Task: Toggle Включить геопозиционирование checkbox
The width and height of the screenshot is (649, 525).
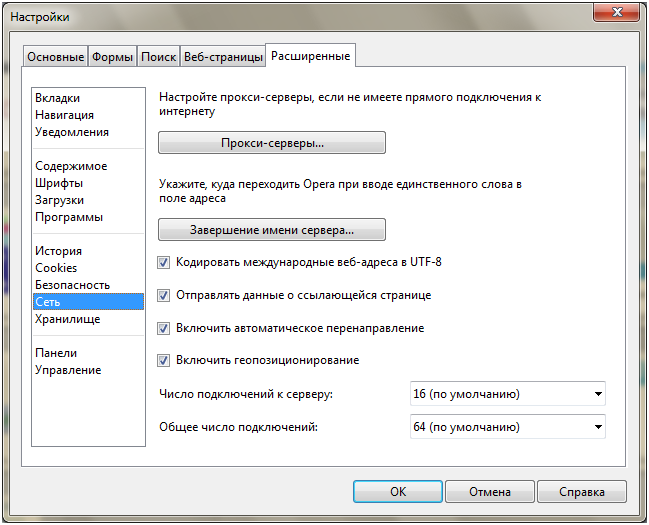Action: (164, 360)
